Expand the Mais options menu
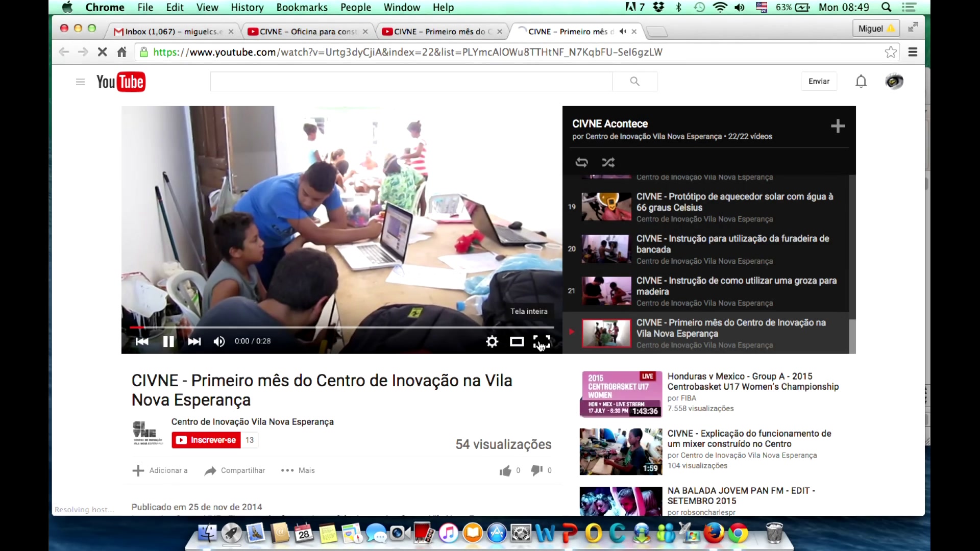This screenshot has height=551, width=980. click(298, 470)
